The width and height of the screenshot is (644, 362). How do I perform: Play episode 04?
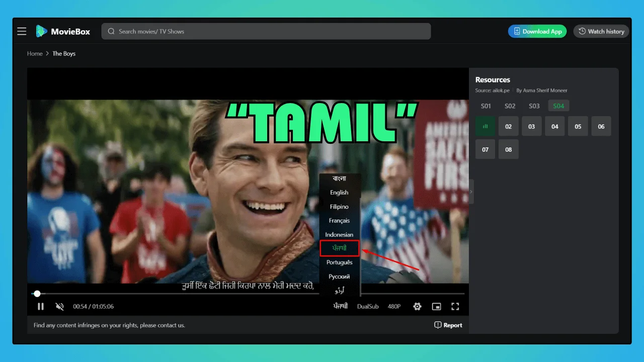(x=555, y=126)
